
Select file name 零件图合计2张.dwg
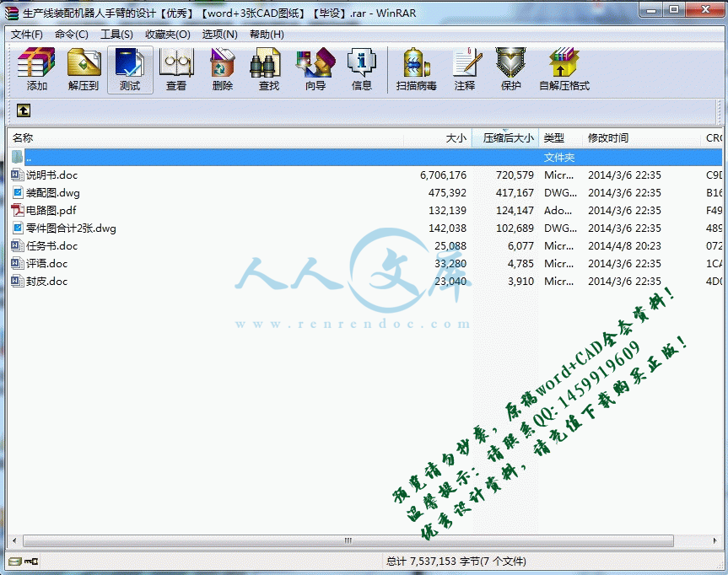[71, 228]
